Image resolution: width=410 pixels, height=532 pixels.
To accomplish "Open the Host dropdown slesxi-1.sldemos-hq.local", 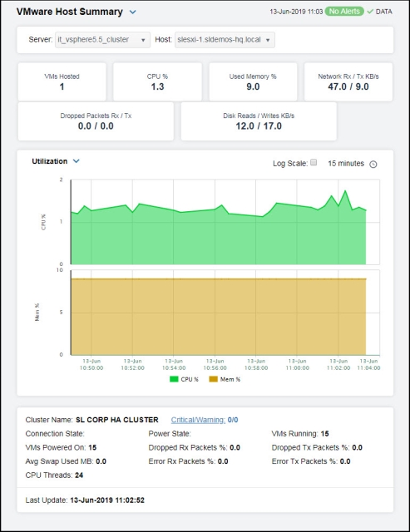I will click(225, 40).
